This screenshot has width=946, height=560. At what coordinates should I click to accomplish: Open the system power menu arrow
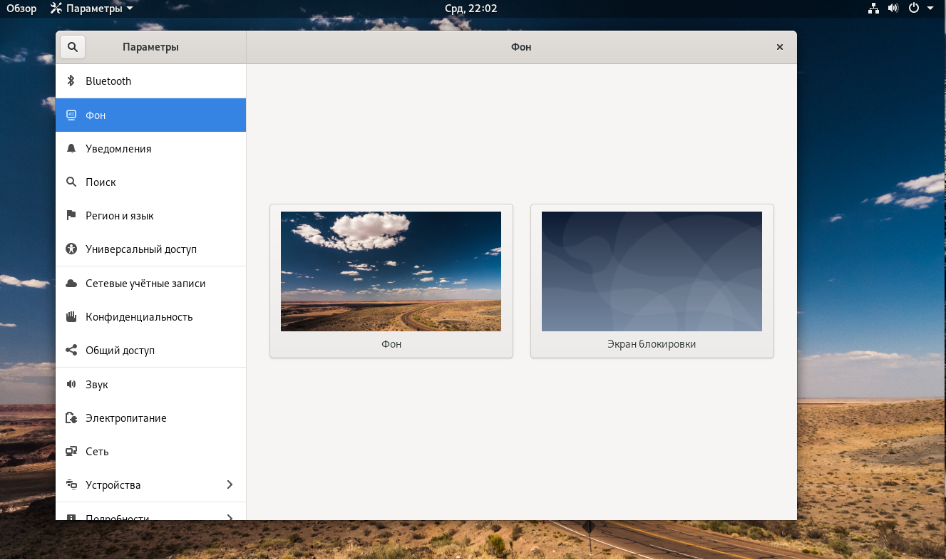point(930,9)
